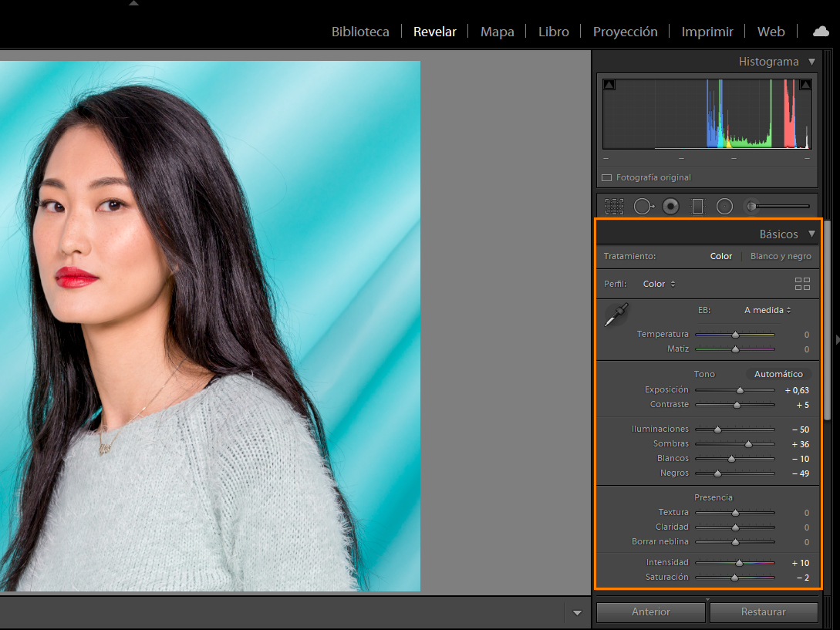This screenshot has width=840, height=630.
Task: Pick up the Adjustment Brush tool
Action: coord(750,206)
